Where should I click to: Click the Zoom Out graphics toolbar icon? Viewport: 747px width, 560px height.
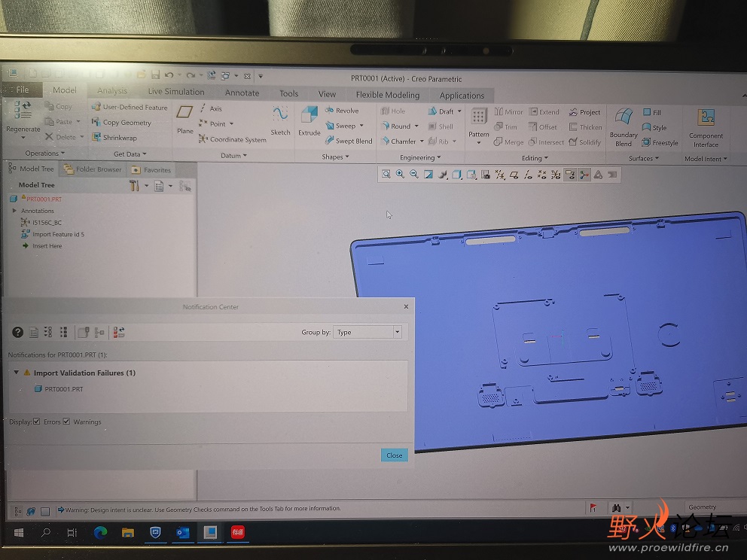(414, 175)
